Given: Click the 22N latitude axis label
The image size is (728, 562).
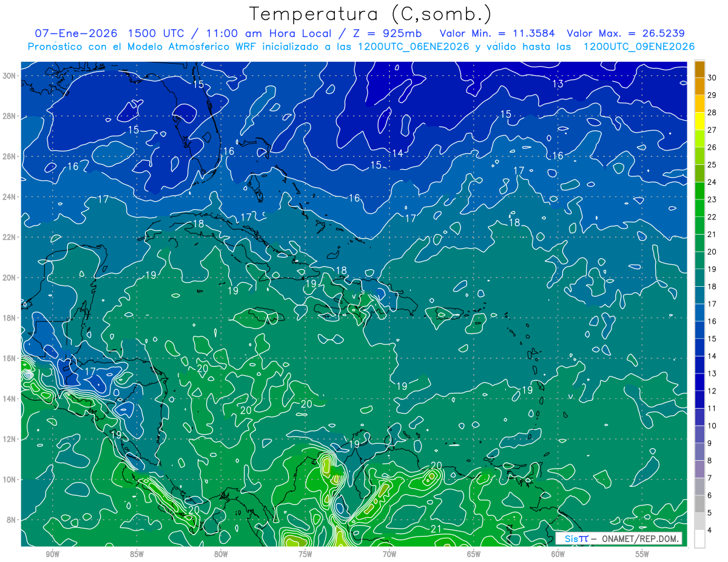Looking at the screenshot, I should pos(10,237).
